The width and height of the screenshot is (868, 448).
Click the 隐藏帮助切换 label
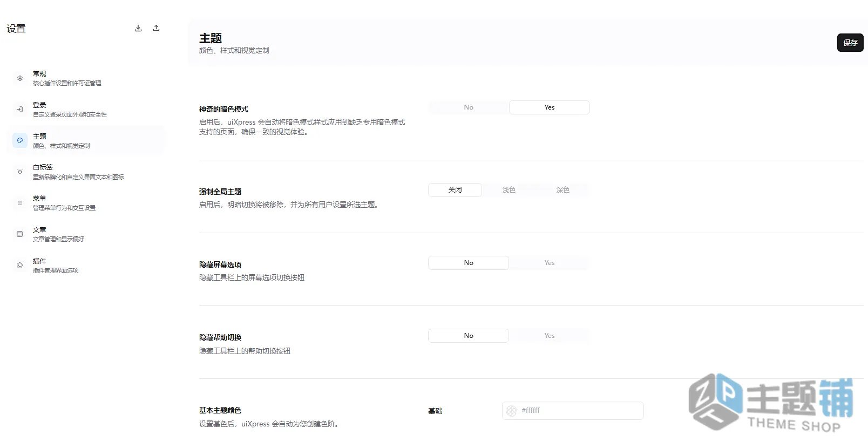point(220,337)
